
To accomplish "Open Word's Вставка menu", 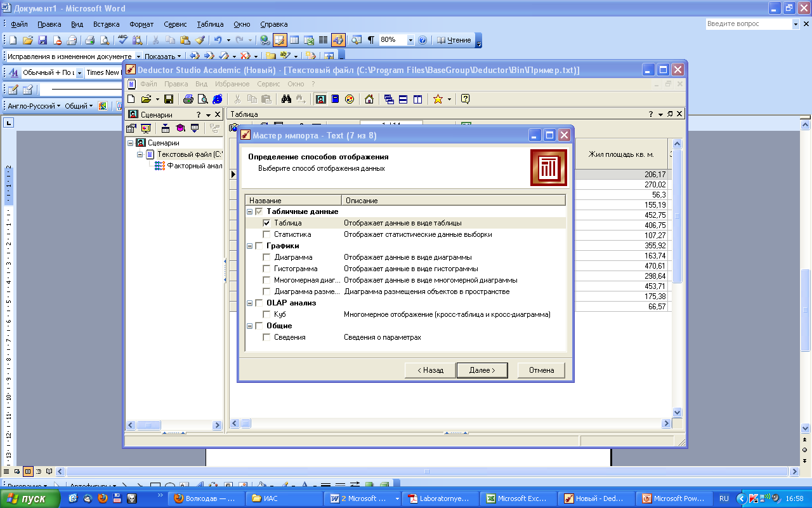I will (106, 24).
